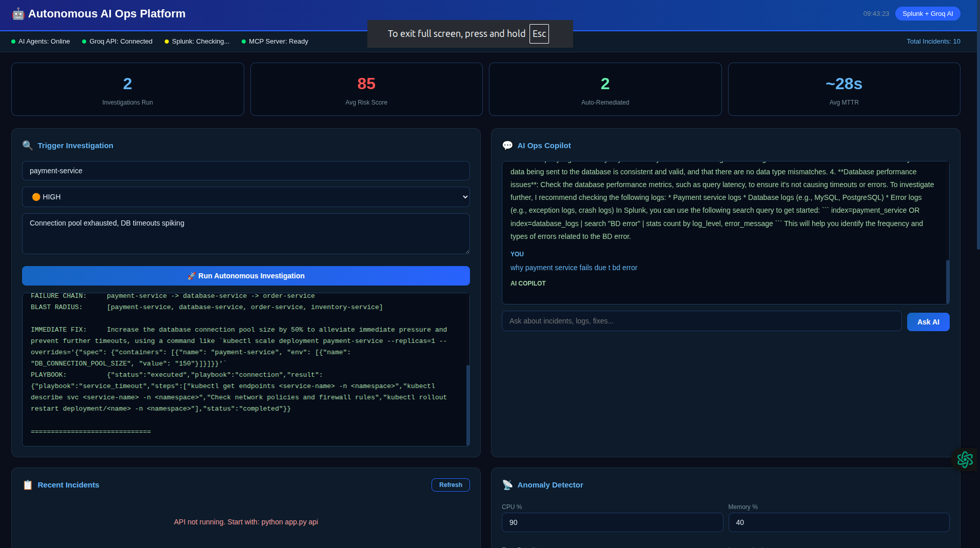Click 'why payment service fails due t bd error'
The height and width of the screenshot is (548, 980).
pyautogui.click(x=574, y=268)
